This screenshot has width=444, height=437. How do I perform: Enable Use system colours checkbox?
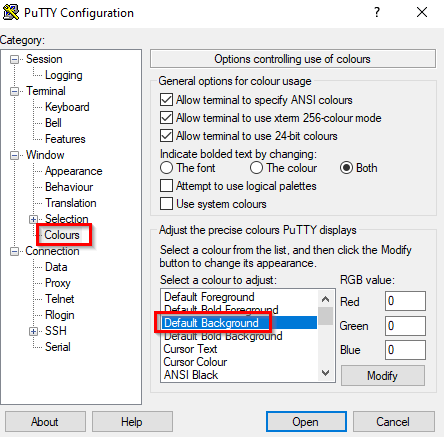click(x=166, y=204)
